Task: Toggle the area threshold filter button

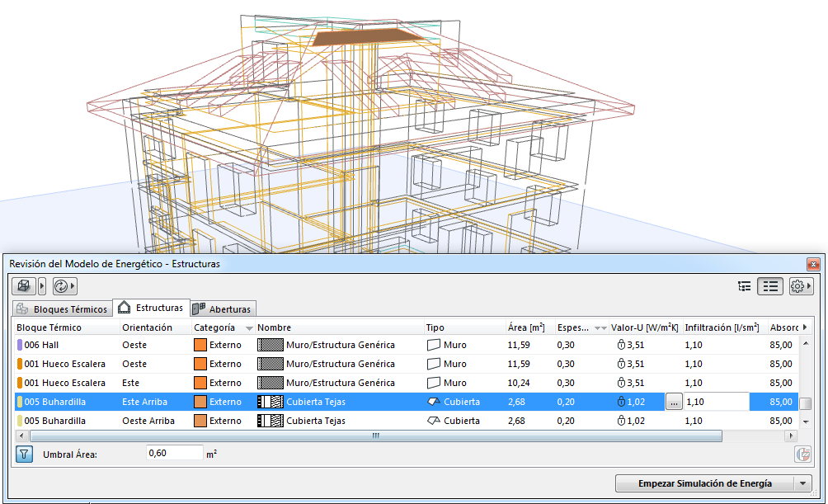Action: (x=24, y=454)
